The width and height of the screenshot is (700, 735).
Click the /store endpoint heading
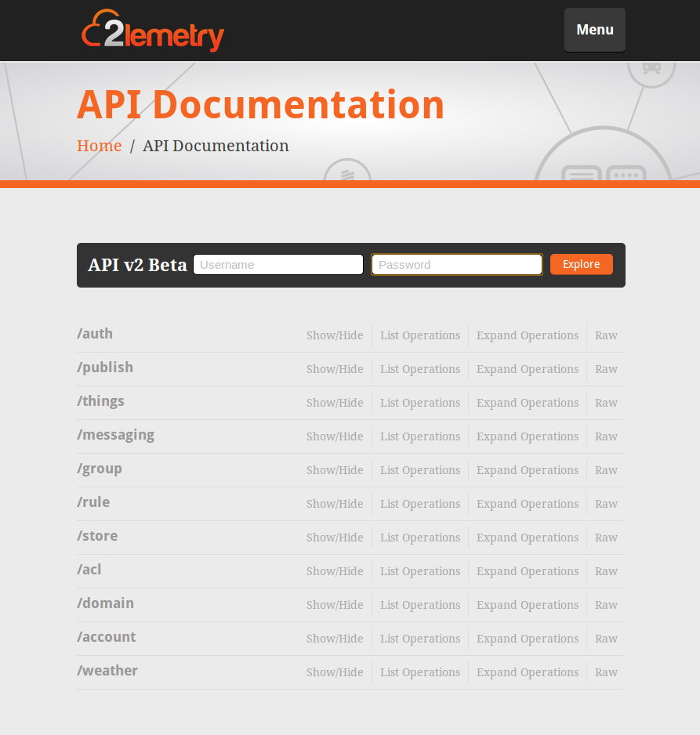(x=97, y=536)
